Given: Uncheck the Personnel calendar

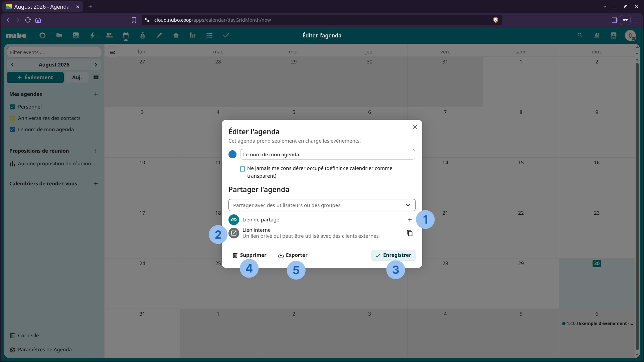Looking at the screenshot, I should [12, 107].
